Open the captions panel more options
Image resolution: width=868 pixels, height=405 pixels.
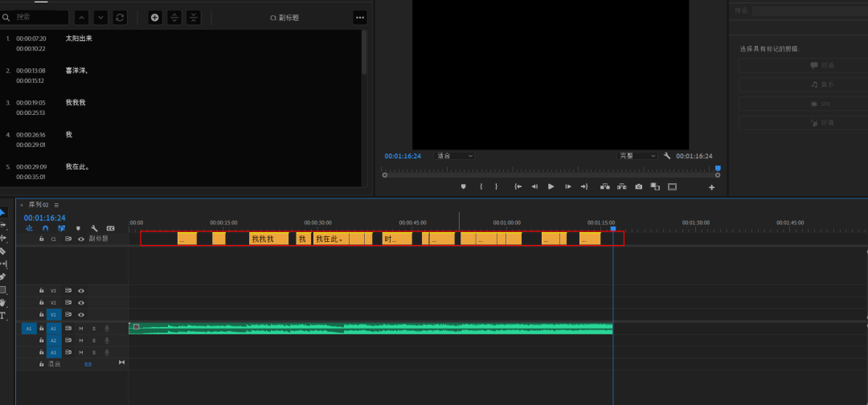[360, 18]
